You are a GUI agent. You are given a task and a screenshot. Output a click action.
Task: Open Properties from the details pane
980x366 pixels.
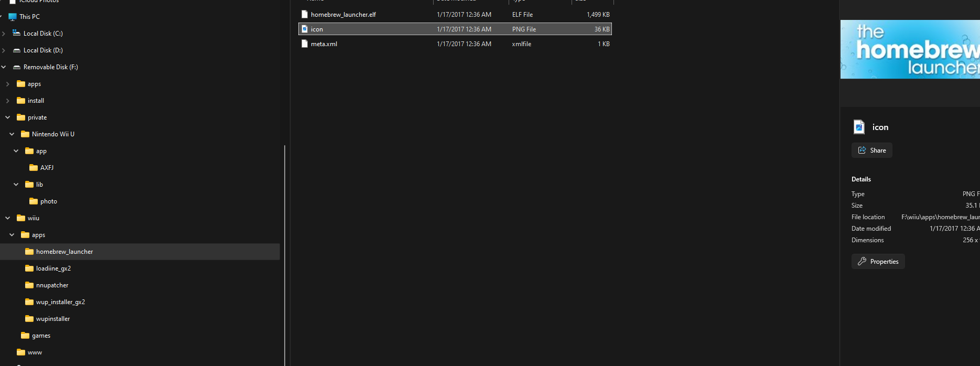click(878, 261)
